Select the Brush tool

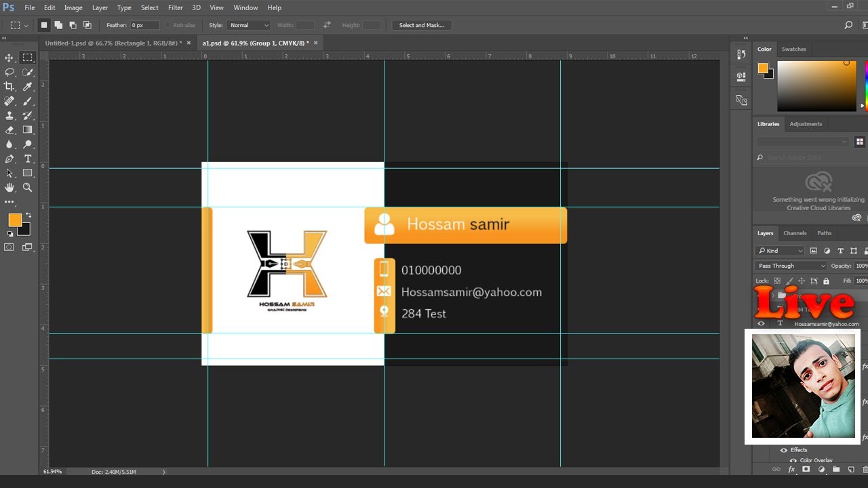tap(28, 101)
